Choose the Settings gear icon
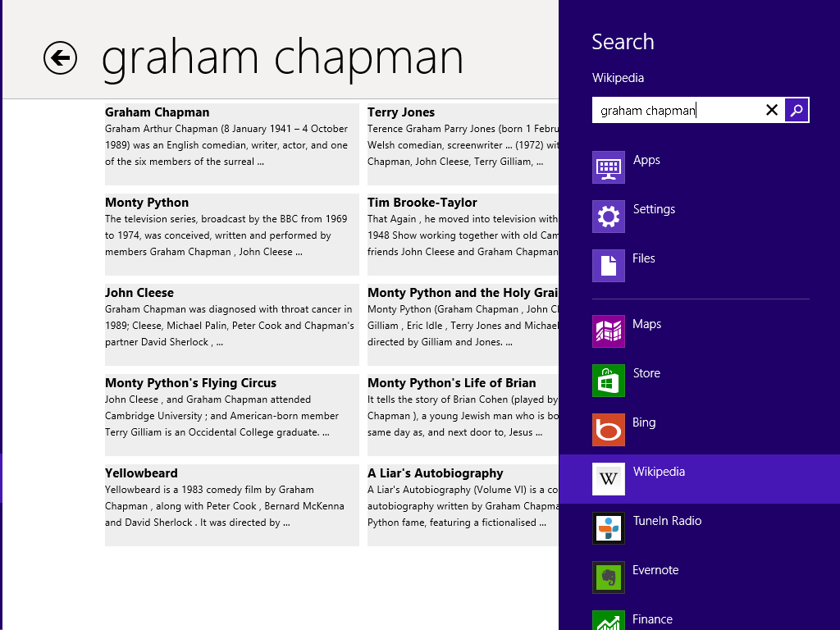The height and width of the screenshot is (630, 840). click(608, 217)
